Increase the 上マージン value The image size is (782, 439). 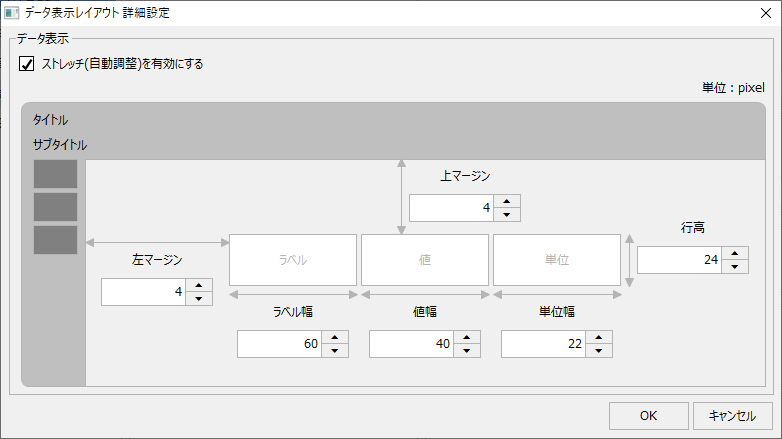509,201
